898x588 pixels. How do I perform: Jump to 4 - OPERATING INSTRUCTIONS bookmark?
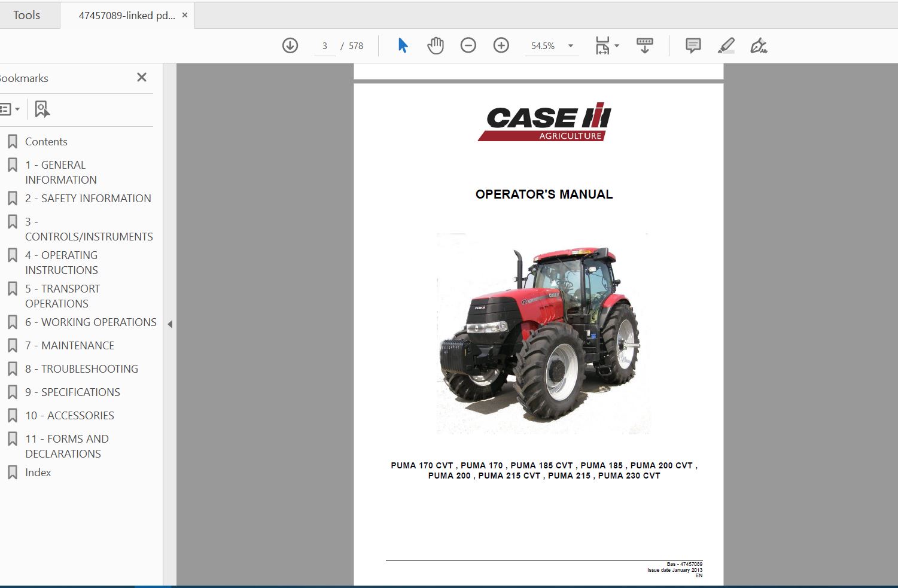tap(61, 263)
